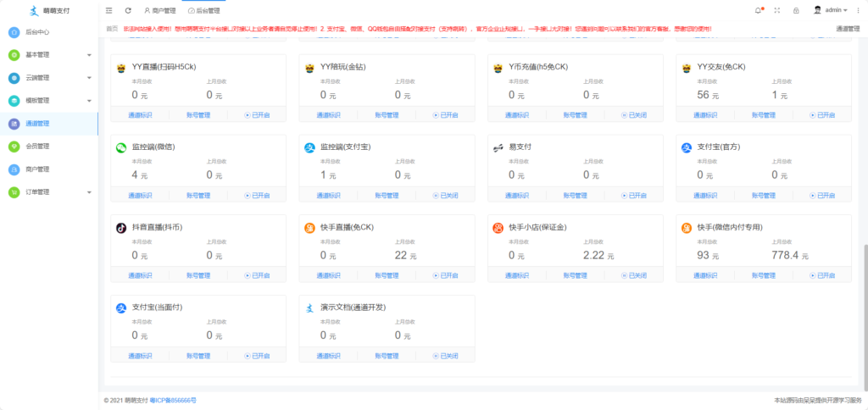868x410 pixels.
Task: Click the 2.22 元 value on 快手小店
Action: pos(599,255)
